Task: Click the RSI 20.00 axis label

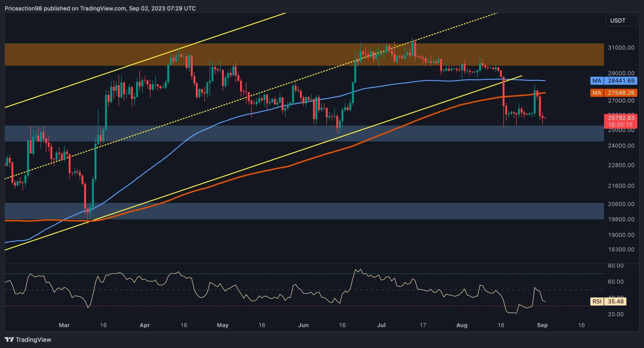Action: [616, 314]
